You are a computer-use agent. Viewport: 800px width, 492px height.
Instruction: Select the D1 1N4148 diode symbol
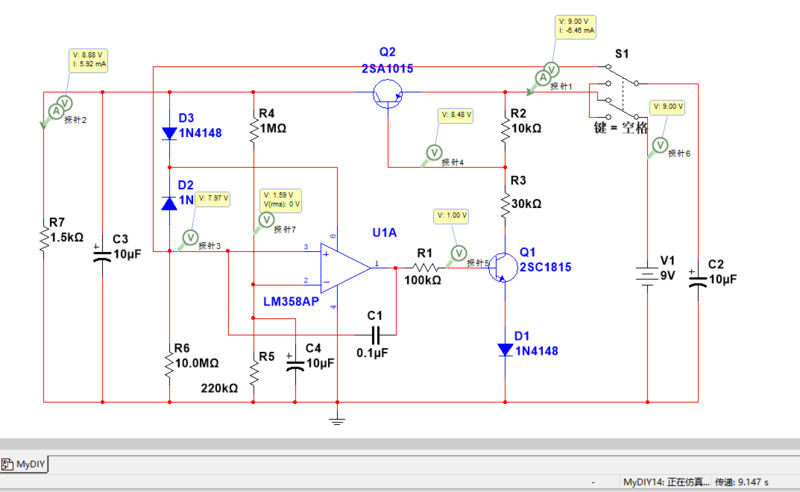pyautogui.click(x=505, y=349)
